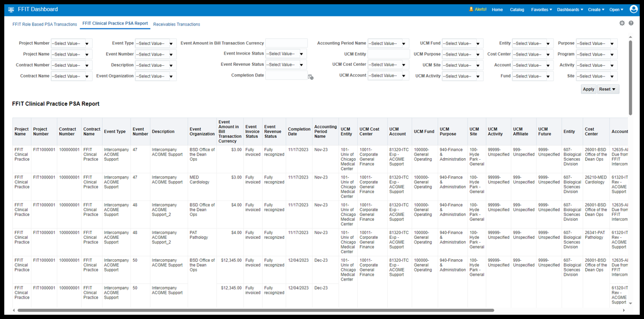Expand the UCM Purpose filter dropdown

pyautogui.click(x=463, y=55)
